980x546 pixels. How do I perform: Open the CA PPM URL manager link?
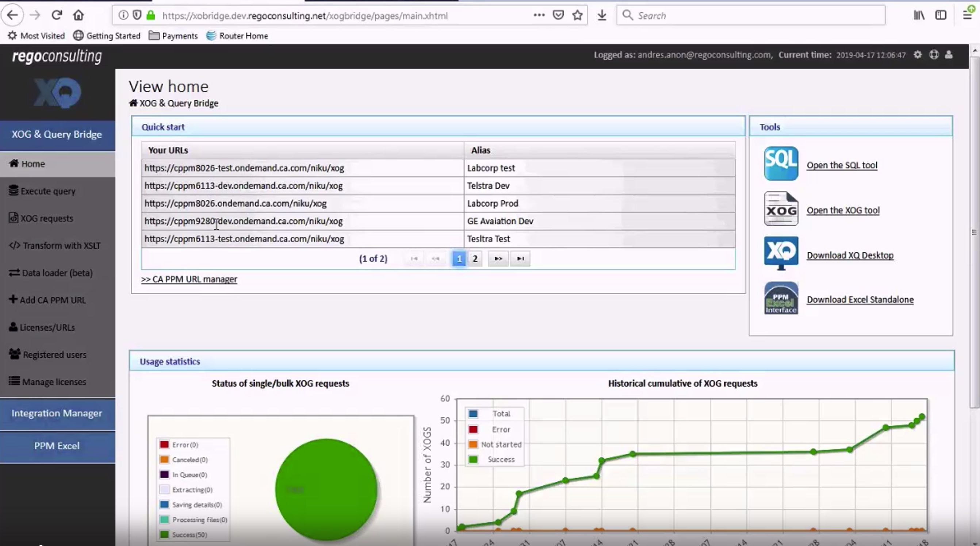pyautogui.click(x=189, y=279)
